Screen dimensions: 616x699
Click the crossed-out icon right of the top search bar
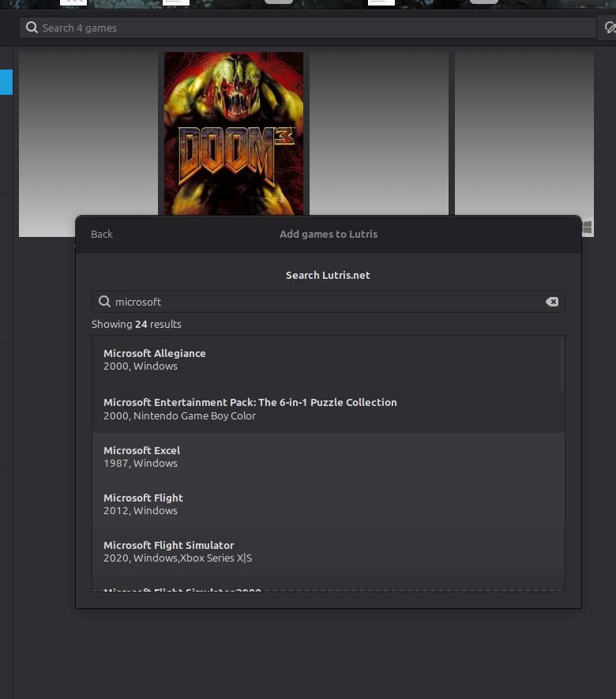(x=609, y=28)
